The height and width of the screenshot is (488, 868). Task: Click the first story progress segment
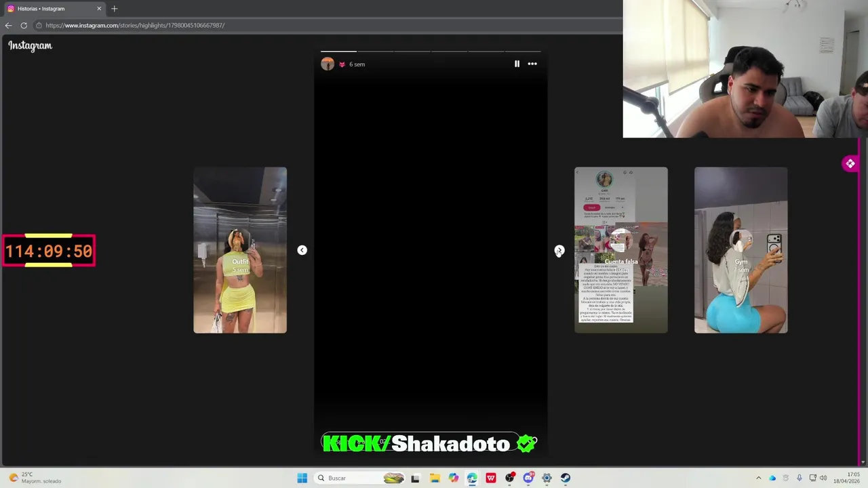click(338, 51)
